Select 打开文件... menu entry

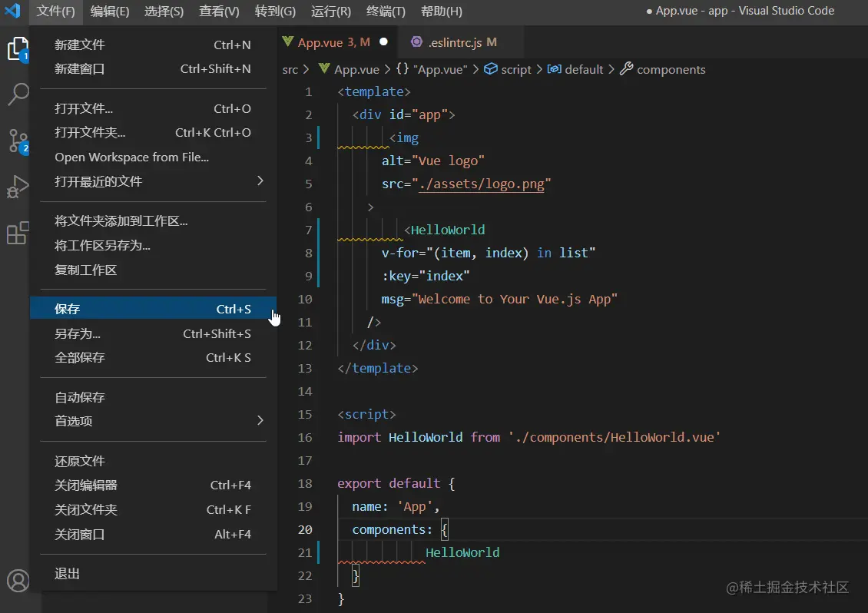point(154,108)
